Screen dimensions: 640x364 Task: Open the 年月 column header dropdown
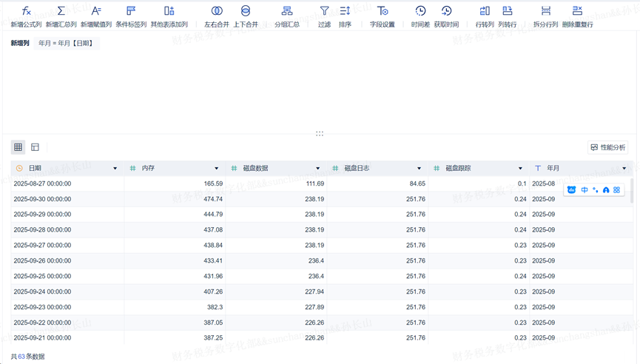624,169
